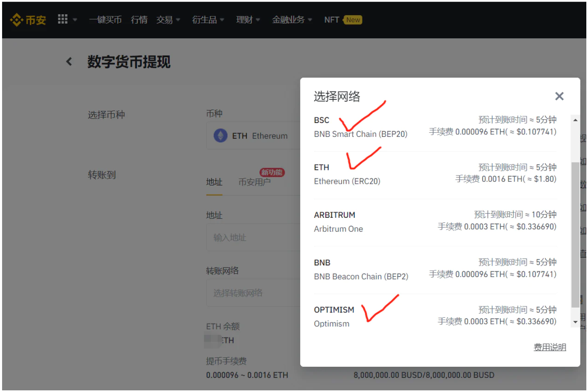This screenshot has height=392, width=588.
Task: Click the 数字货币提现 page title
Action: 129,62
